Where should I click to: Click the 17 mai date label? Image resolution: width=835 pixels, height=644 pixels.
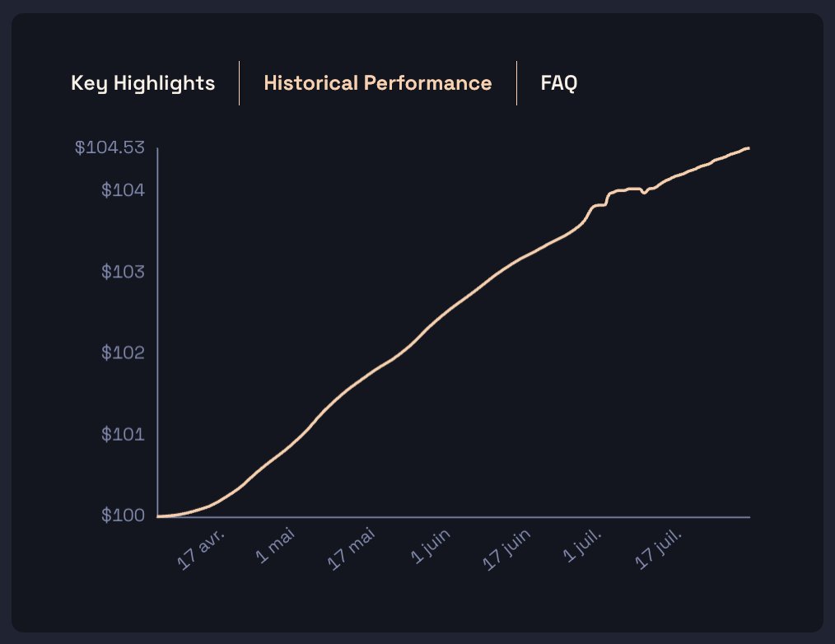coord(351,549)
